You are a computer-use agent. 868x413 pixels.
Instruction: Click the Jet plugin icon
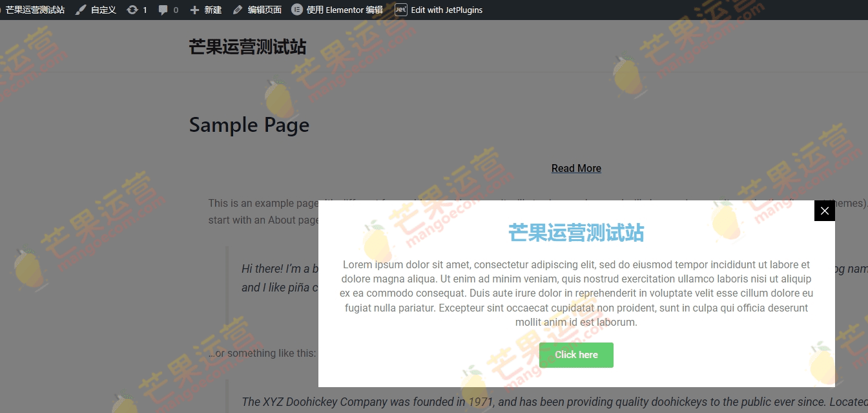(x=401, y=10)
